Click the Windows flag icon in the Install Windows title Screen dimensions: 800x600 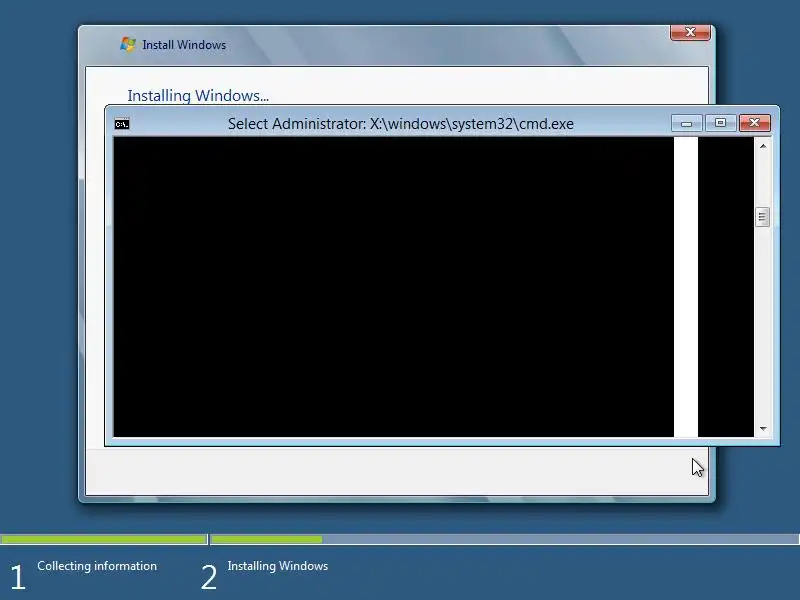tap(128, 44)
